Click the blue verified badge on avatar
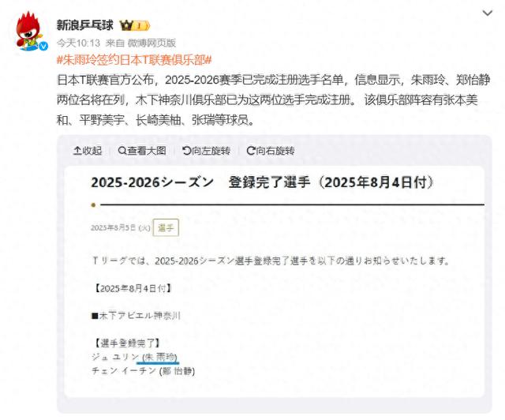Image resolution: width=505 pixels, height=420 pixels. (x=43, y=47)
